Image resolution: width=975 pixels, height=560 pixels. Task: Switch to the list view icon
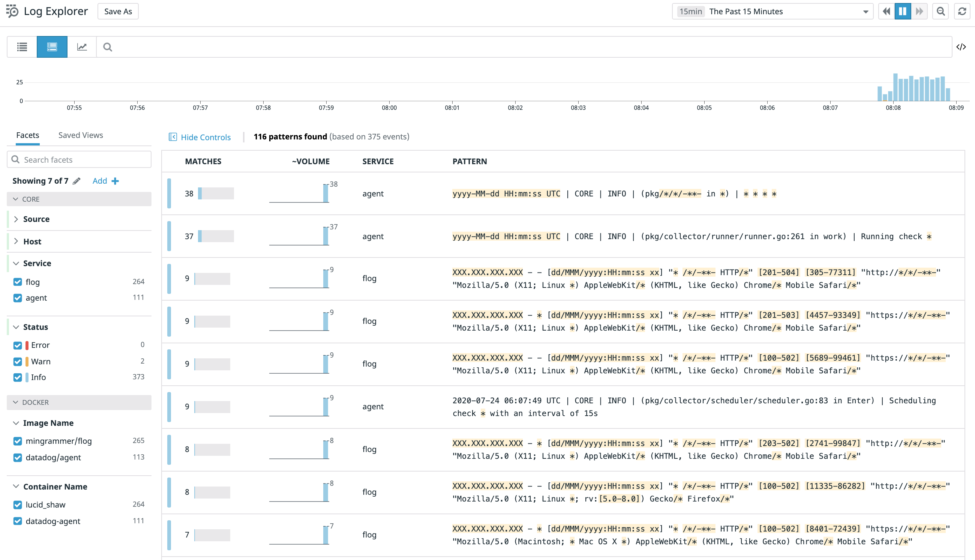coord(22,47)
